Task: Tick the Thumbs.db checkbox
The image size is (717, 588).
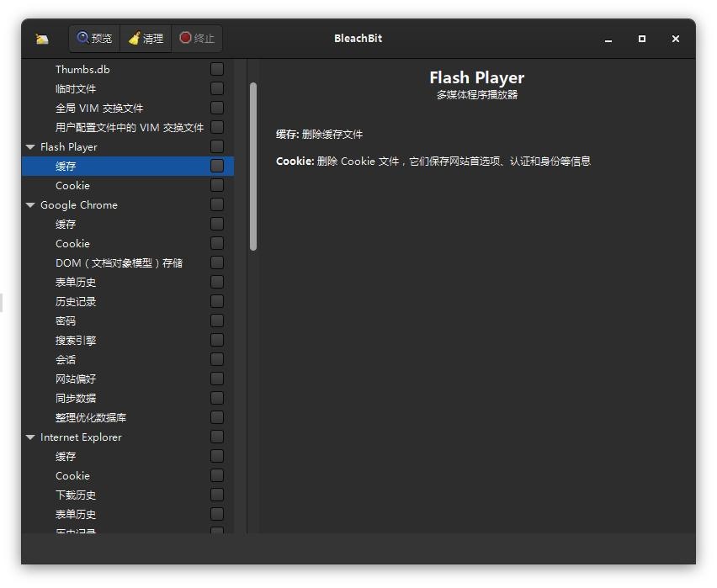Action: 217,70
